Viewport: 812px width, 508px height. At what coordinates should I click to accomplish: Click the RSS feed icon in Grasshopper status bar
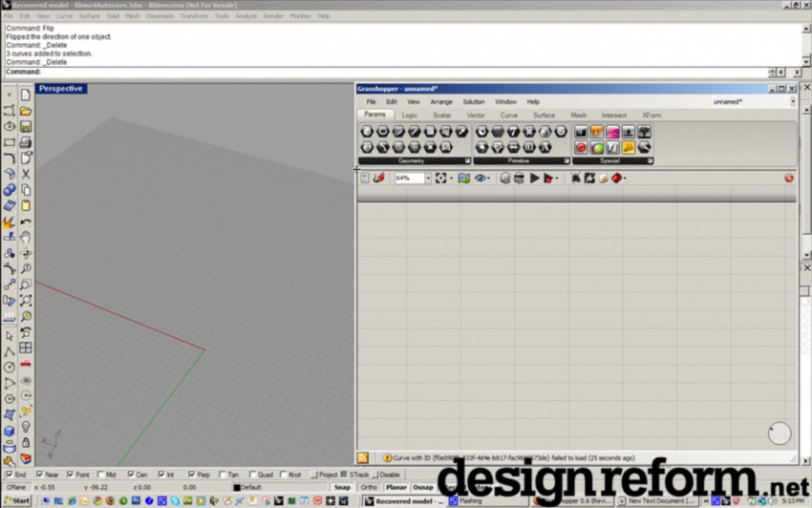tap(363, 458)
